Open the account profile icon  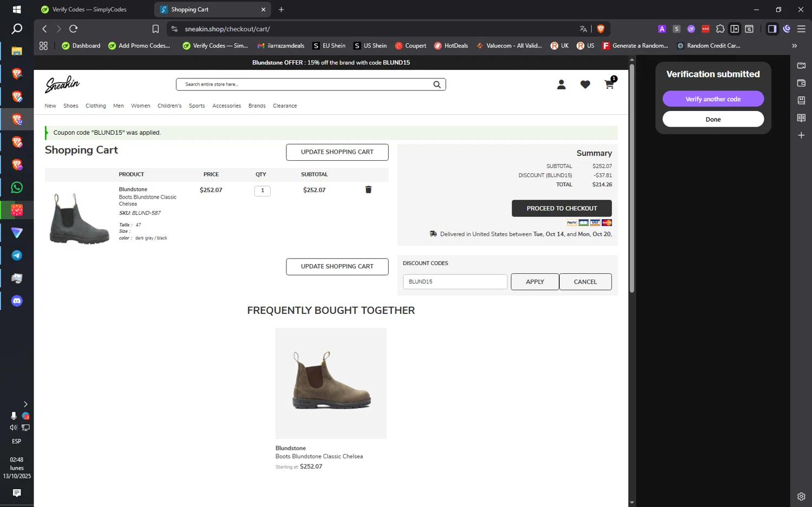point(561,84)
